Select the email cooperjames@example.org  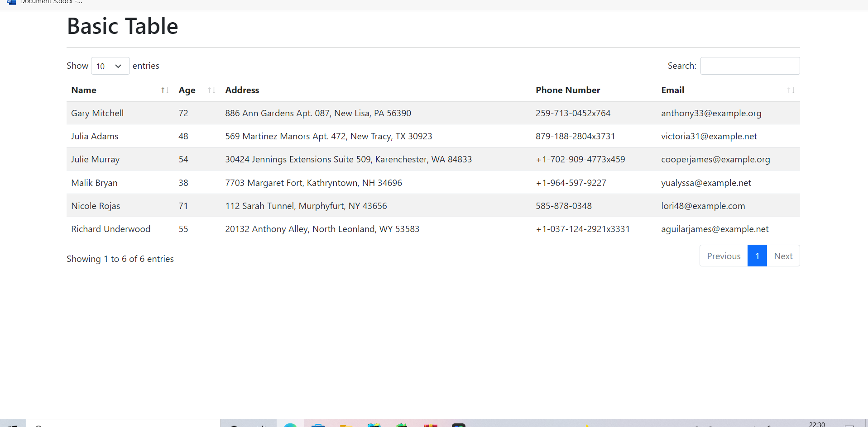(x=715, y=159)
